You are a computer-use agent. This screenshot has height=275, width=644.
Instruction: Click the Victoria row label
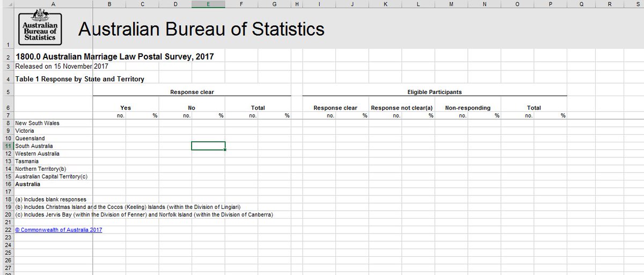[25, 131]
